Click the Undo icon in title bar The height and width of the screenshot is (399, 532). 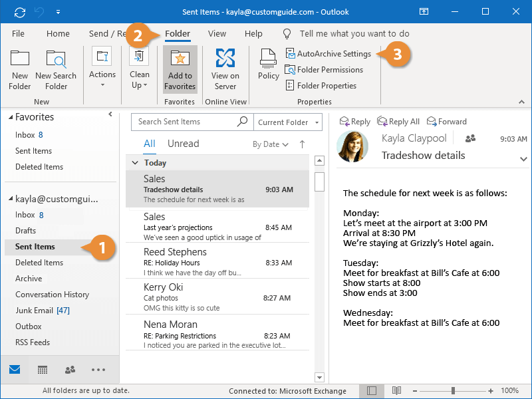pyautogui.click(x=39, y=12)
